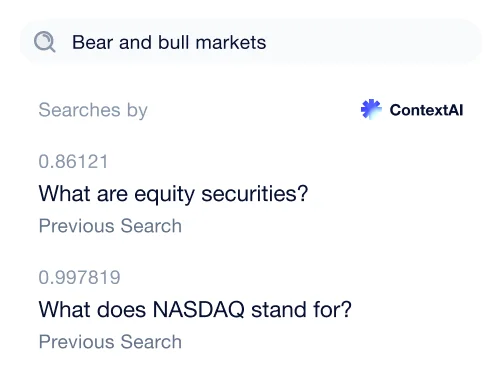The height and width of the screenshot is (392, 502).
Task: Click "securities?" word in first result
Action: click(x=255, y=194)
